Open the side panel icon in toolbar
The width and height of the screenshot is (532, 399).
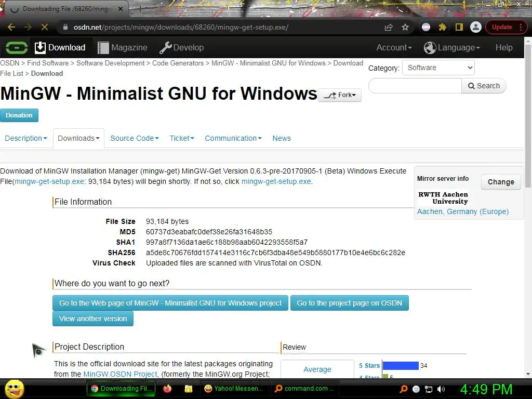(459, 27)
